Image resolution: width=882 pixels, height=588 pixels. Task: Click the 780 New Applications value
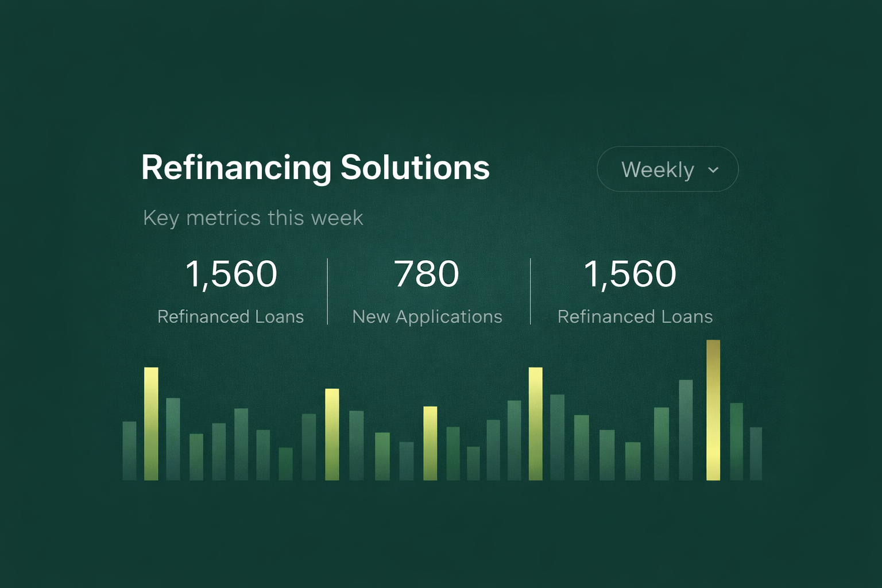(427, 274)
